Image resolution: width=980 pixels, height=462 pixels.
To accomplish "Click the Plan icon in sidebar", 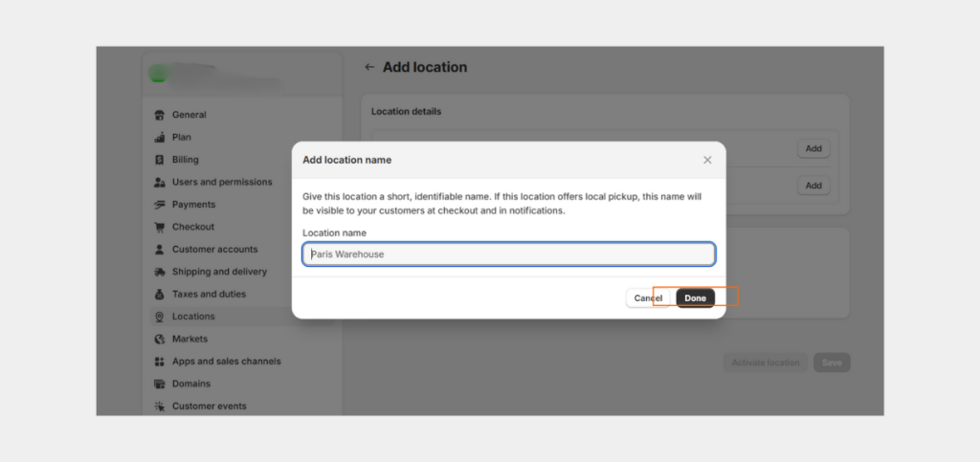I will [x=160, y=138].
